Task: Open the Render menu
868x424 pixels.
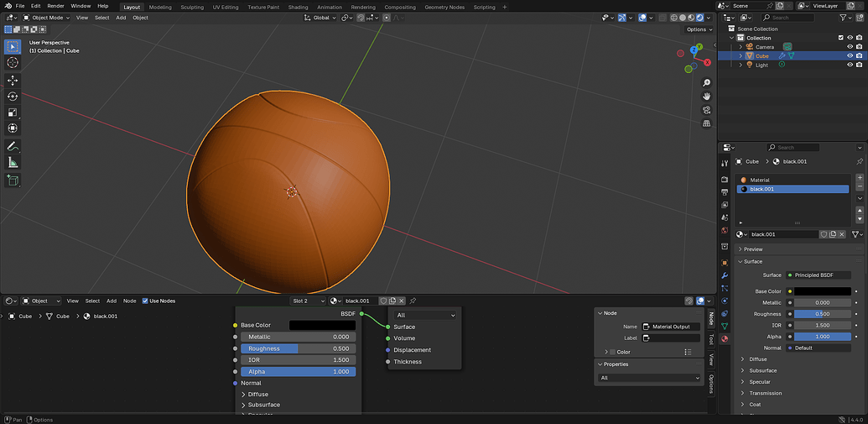Action: pos(55,6)
